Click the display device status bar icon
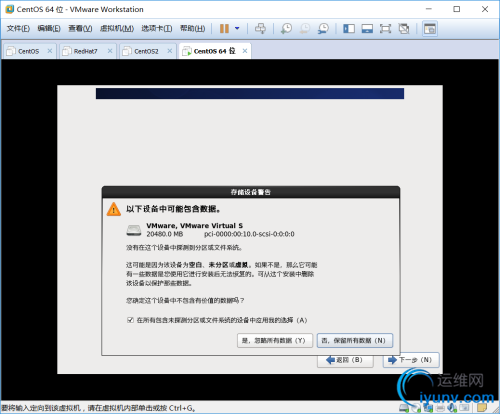500x414 pixels. (x=464, y=408)
